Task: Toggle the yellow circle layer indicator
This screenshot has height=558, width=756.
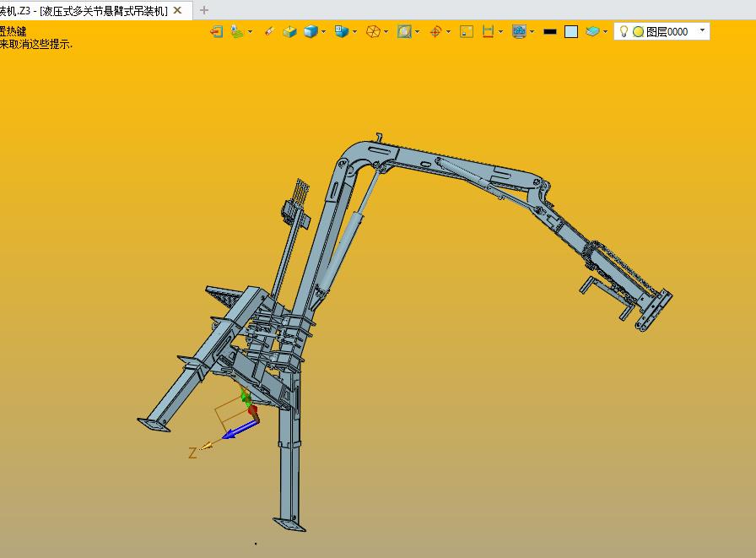Action: [x=638, y=32]
